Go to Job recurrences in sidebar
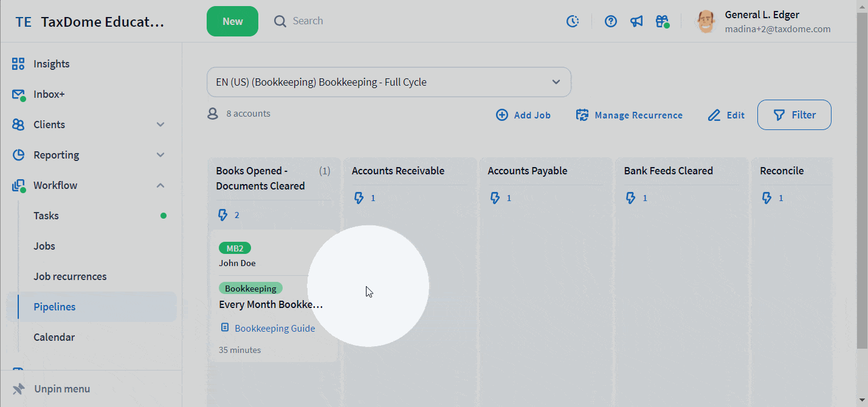868x407 pixels. [70, 276]
